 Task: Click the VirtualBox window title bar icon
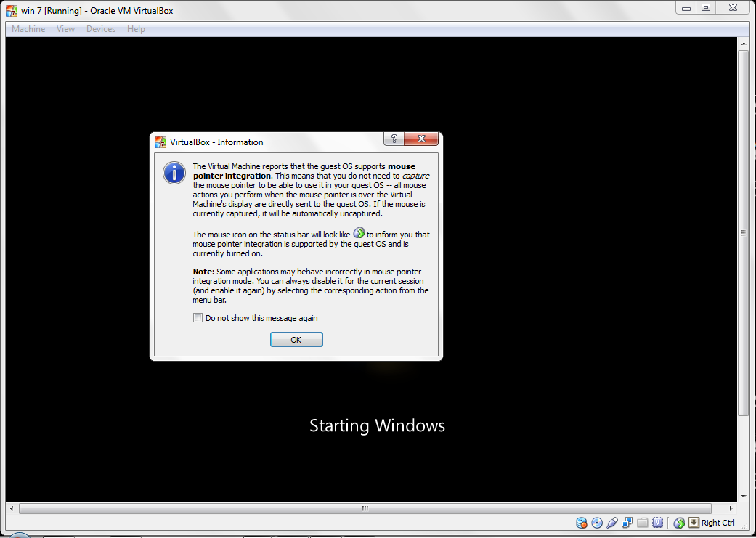12,11
